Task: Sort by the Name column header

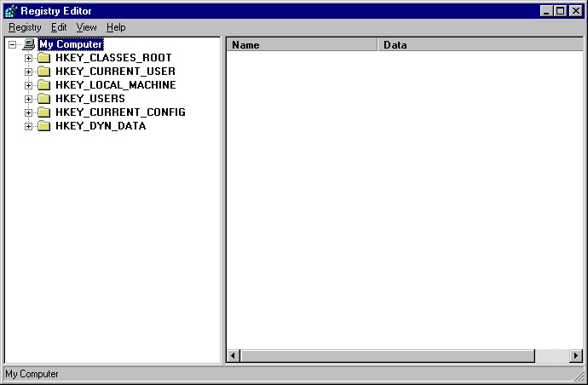Action: point(302,45)
